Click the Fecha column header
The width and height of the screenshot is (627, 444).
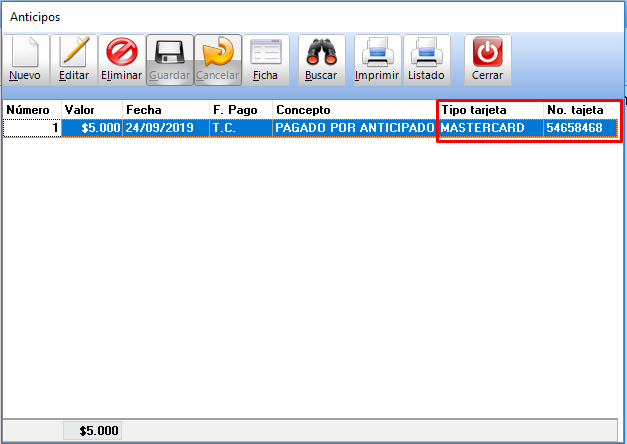pyautogui.click(x=164, y=109)
